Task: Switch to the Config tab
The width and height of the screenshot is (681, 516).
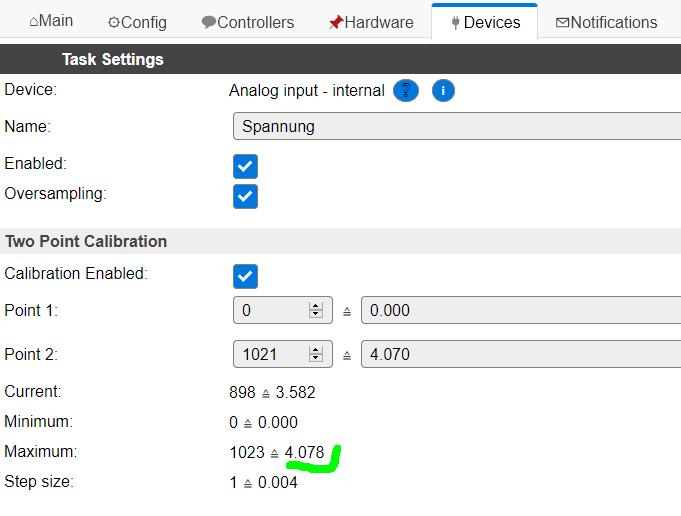Action: point(137,22)
